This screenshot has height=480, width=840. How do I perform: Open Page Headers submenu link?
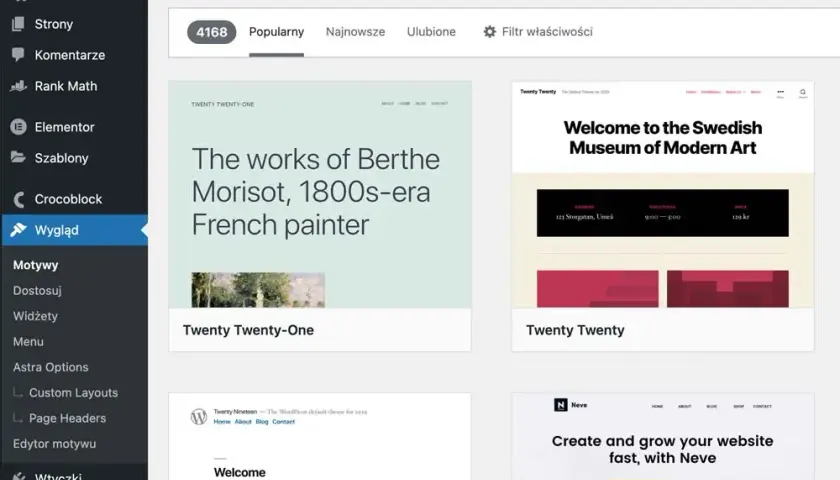[x=68, y=418]
